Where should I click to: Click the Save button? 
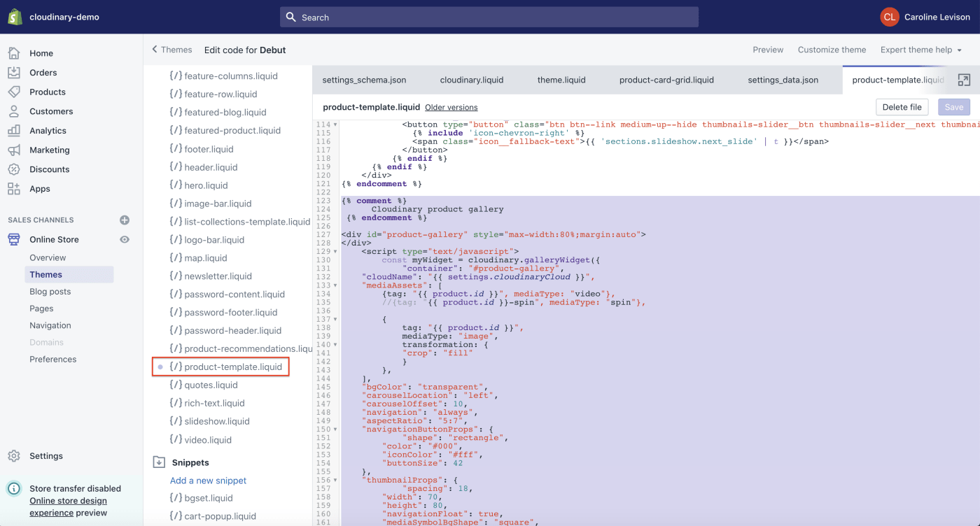(954, 107)
